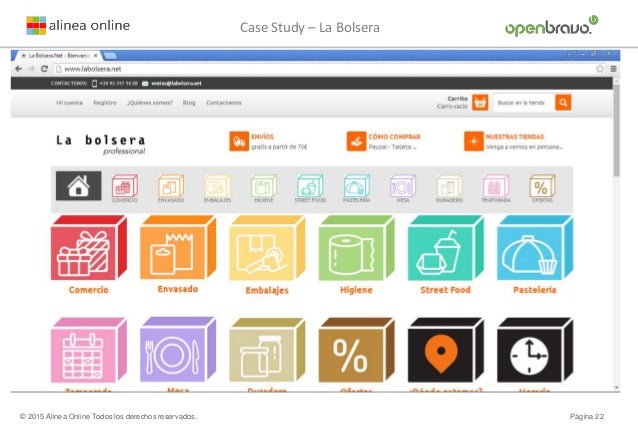Select small Comercio icon in category bar
638x442 pixels.
[x=125, y=186]
